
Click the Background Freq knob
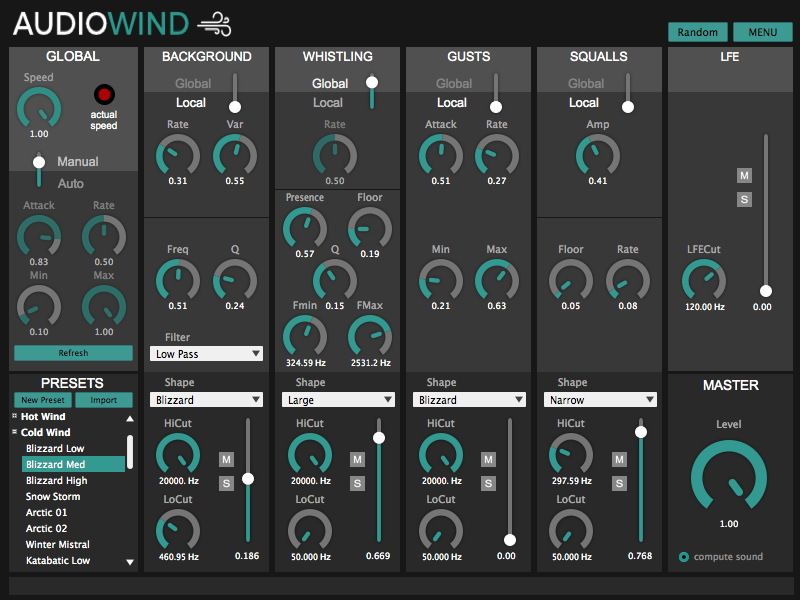178,281
